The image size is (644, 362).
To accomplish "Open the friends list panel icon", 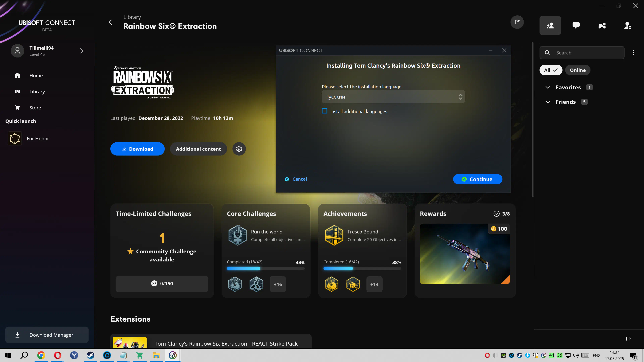I will (x=550, y=25).
